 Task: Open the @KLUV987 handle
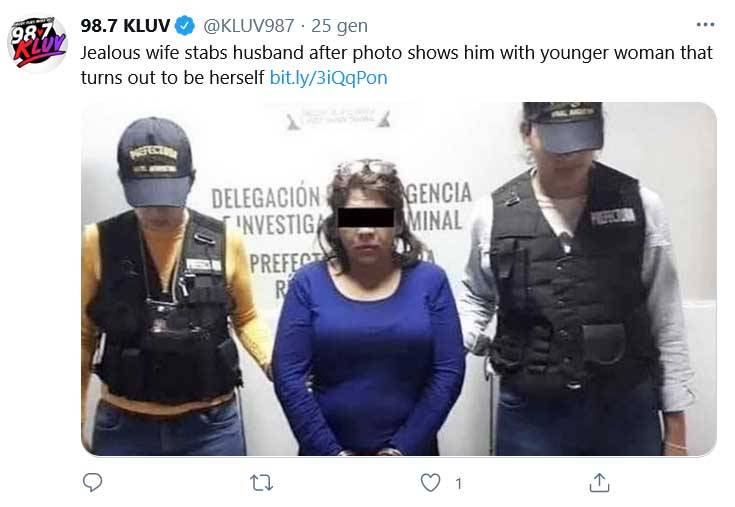(x=248, y=26)
